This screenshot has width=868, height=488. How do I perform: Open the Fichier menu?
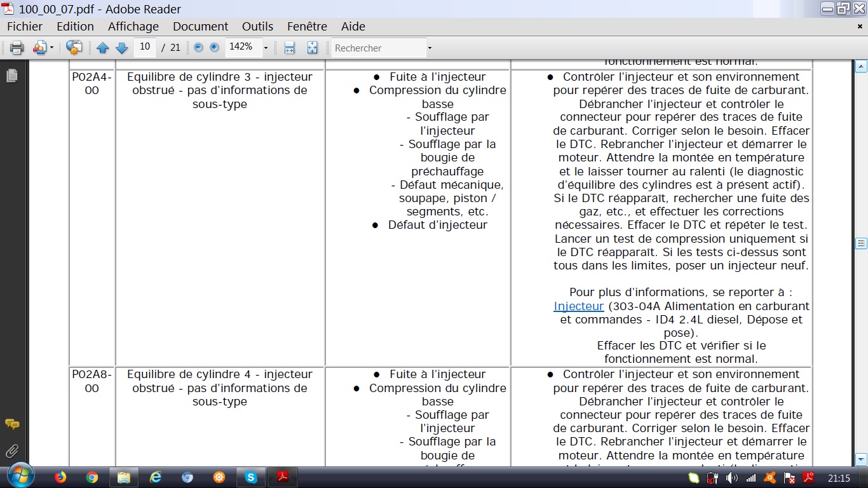click(25, 26)
